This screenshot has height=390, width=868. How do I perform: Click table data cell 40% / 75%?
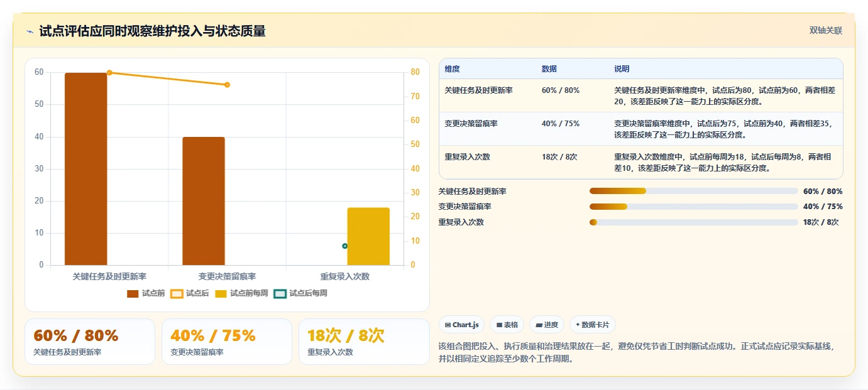click(x=561, y=124)
